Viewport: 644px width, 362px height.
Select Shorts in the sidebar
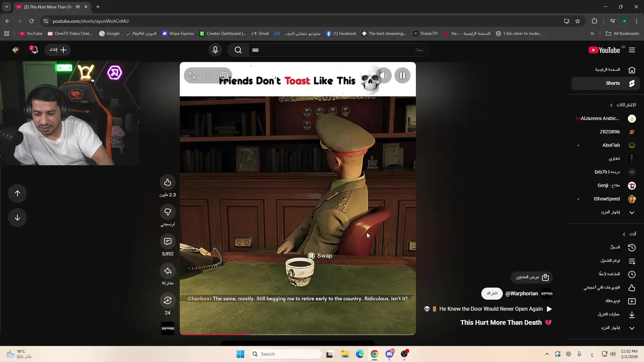[x=605, y=83]
